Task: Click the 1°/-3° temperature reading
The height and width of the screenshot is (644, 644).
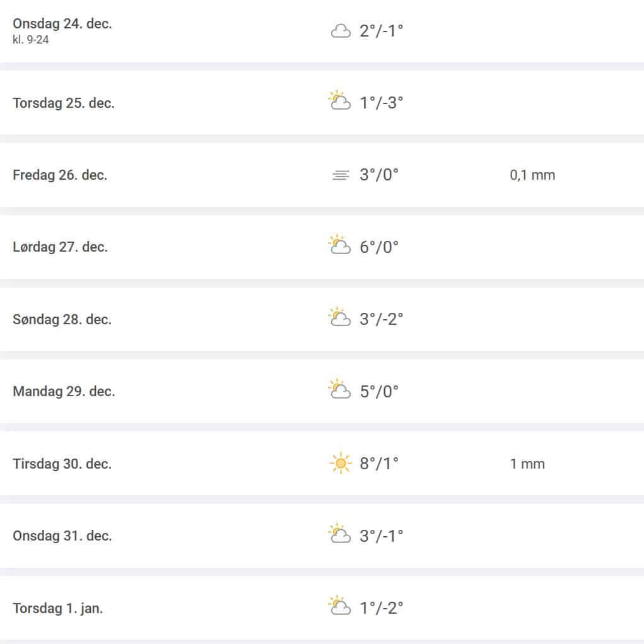Action: (381, 103)
